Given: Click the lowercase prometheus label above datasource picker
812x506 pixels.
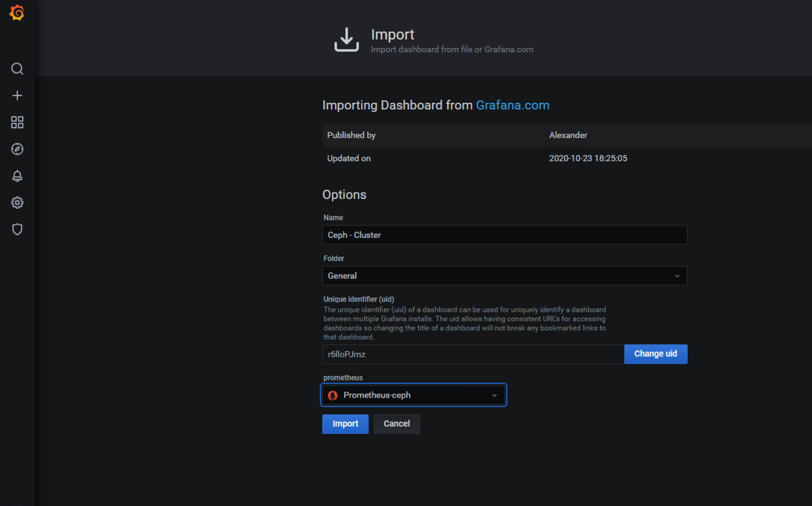Looking at the screenshot, I should (x=343, y=378).
